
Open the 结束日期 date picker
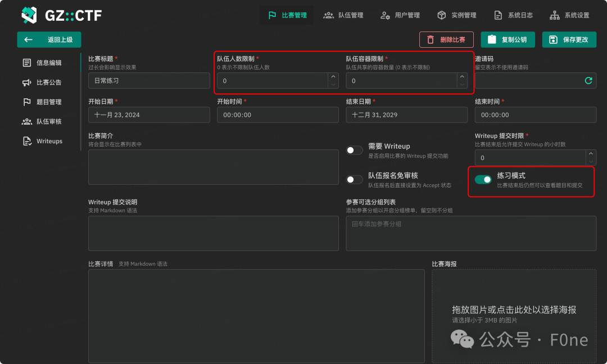click(406, 115)
